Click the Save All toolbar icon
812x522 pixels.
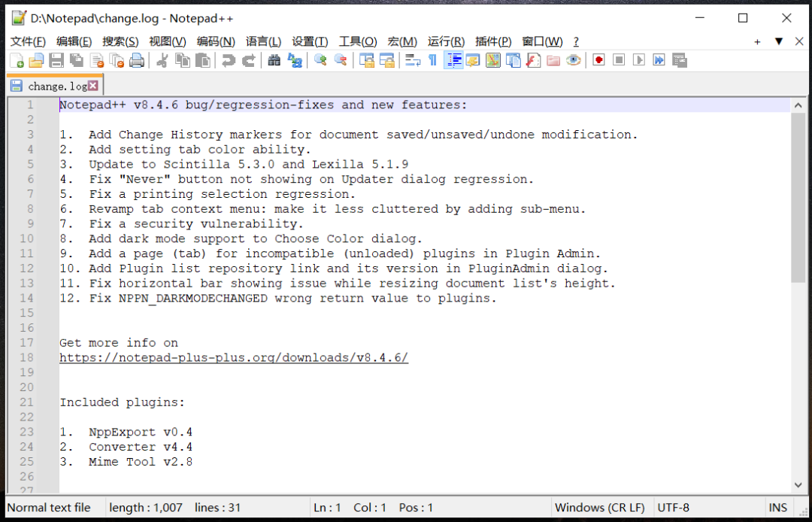coord(77,59)
